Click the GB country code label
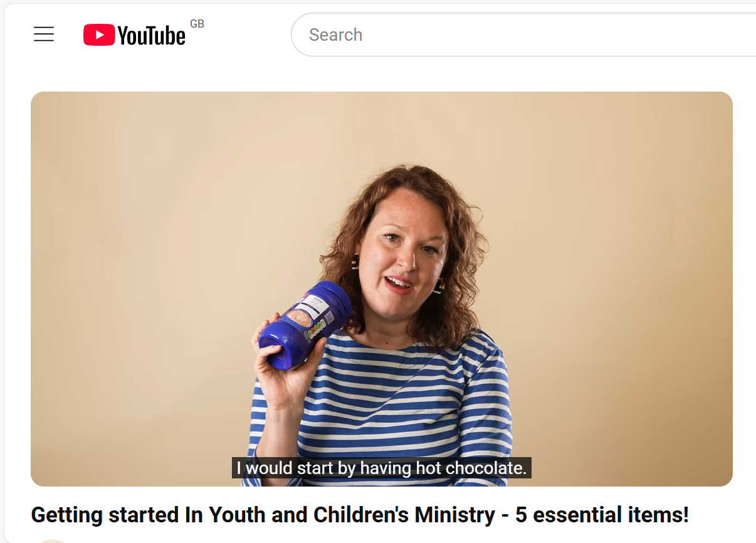This screenshot has width=756, height=543. [197, 24]
